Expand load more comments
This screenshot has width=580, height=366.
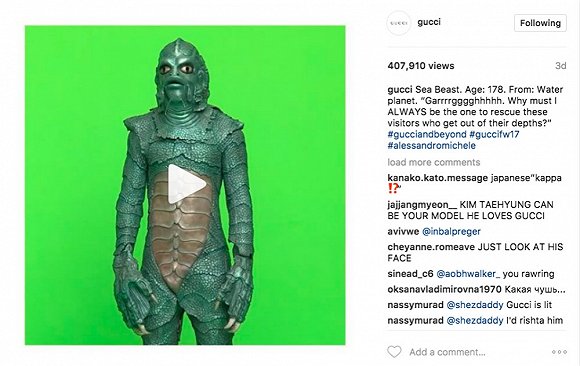point(434,162)
